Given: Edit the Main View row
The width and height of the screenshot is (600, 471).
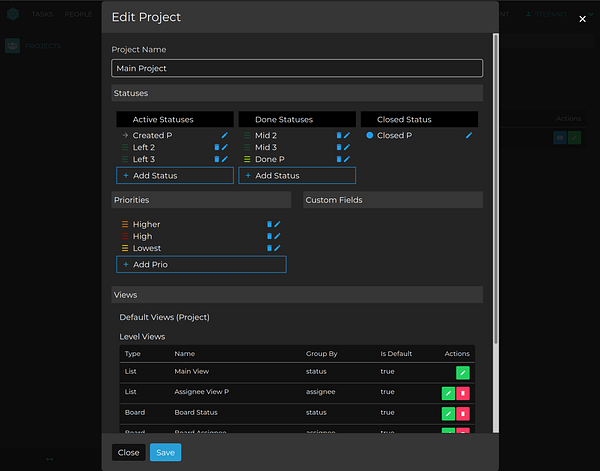Looking at the screenshot, I should (462, 372).
